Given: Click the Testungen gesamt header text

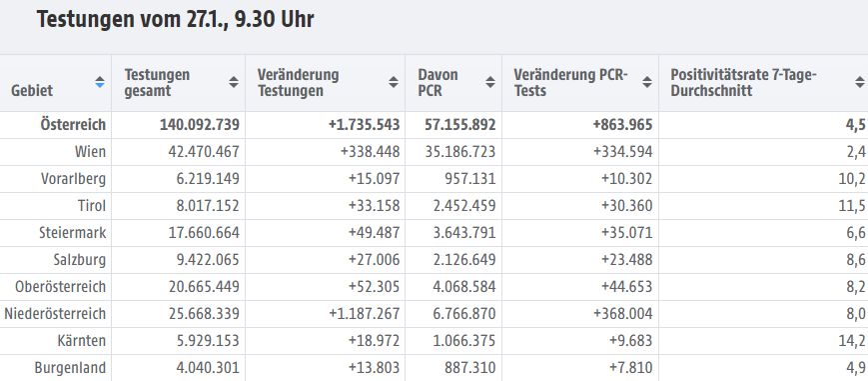Looking at the screenshot, I should [157, 83].
